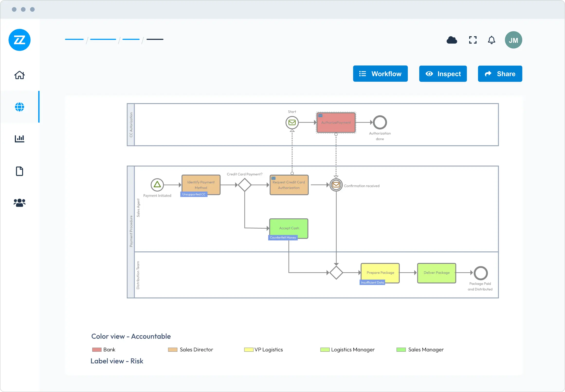Select the globe icon in the sidebar
Image resolution: width=565 pixels, height=392 pixels.
coord(19,107)
